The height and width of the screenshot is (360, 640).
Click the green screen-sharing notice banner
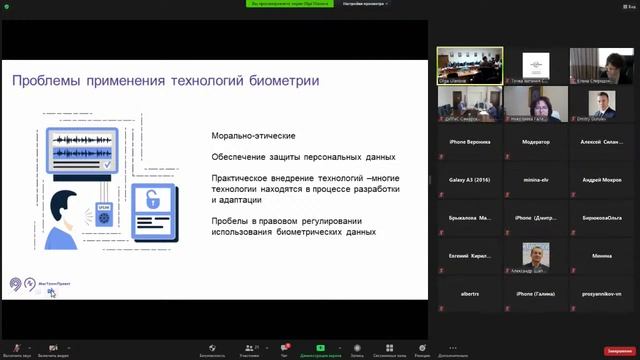pyautogui.click(x=289, y=4)
